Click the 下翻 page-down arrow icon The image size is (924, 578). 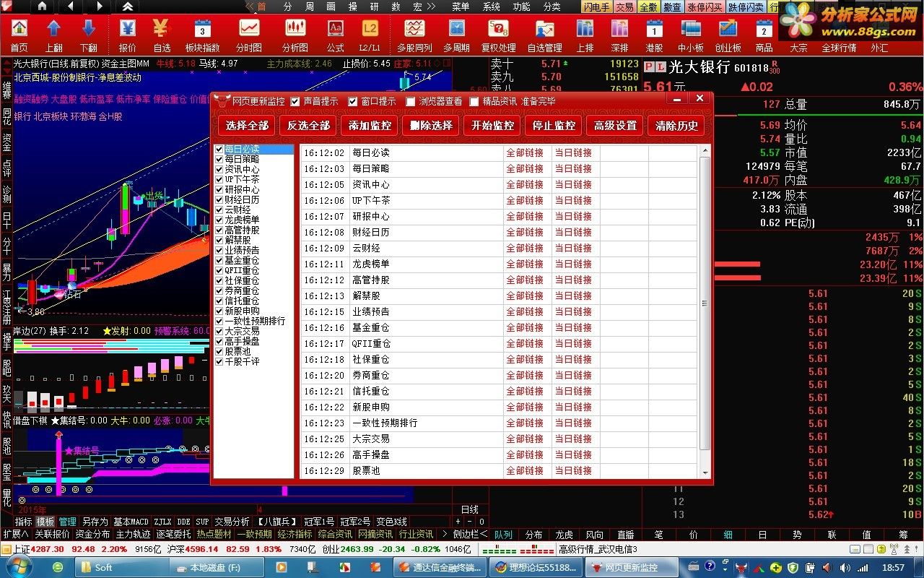click(x=89, y=29)
